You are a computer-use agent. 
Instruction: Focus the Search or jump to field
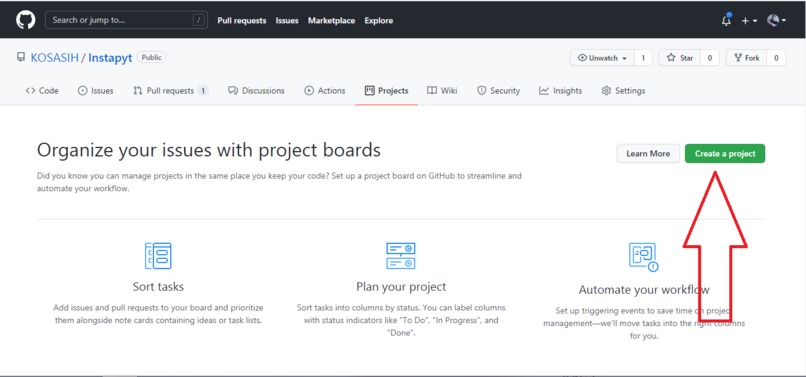click(126, 20)
